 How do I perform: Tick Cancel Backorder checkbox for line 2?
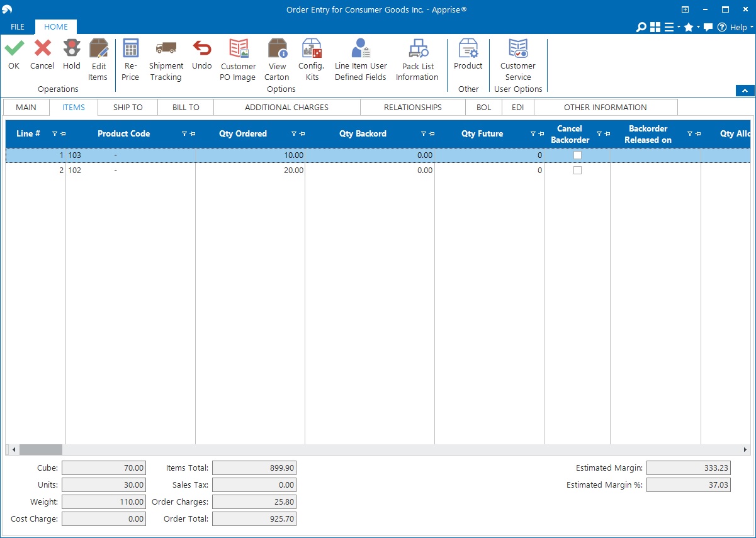click(577, 171)
